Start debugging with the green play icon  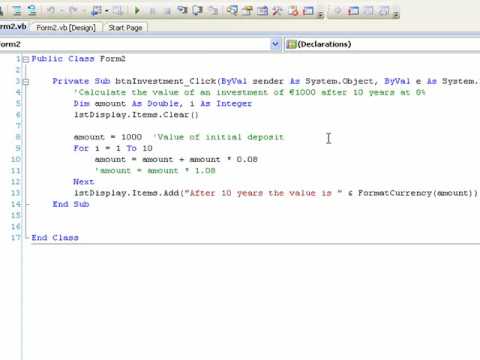(x=137, y=11)
